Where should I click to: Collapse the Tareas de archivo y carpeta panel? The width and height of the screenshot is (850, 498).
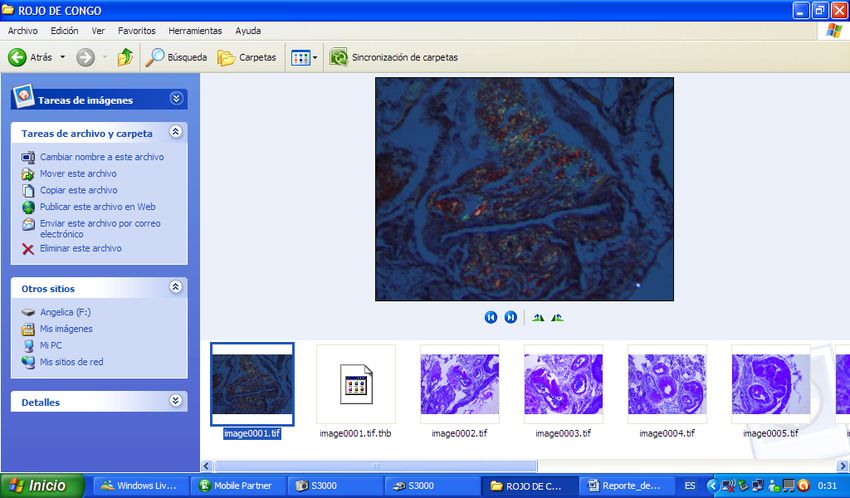click(176, 132)
